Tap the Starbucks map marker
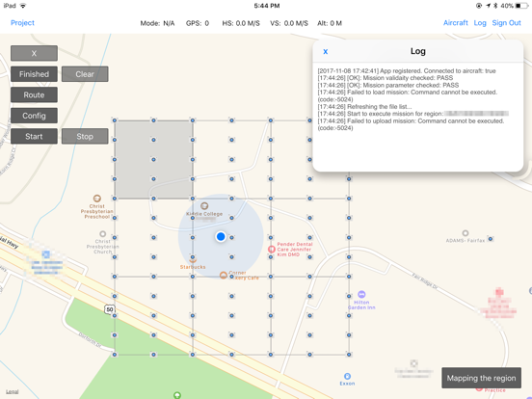This screenshot has width=532, height=399. [193, 260]
